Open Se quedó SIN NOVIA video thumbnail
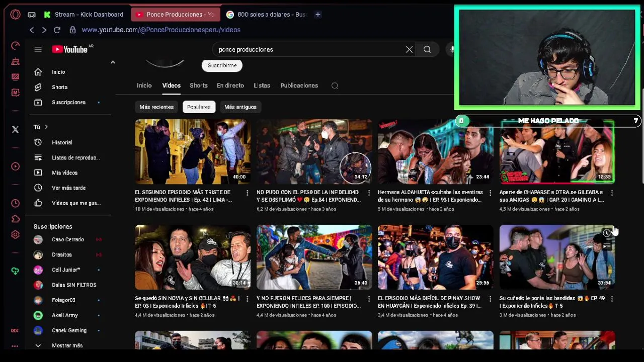 coord(192,257)
